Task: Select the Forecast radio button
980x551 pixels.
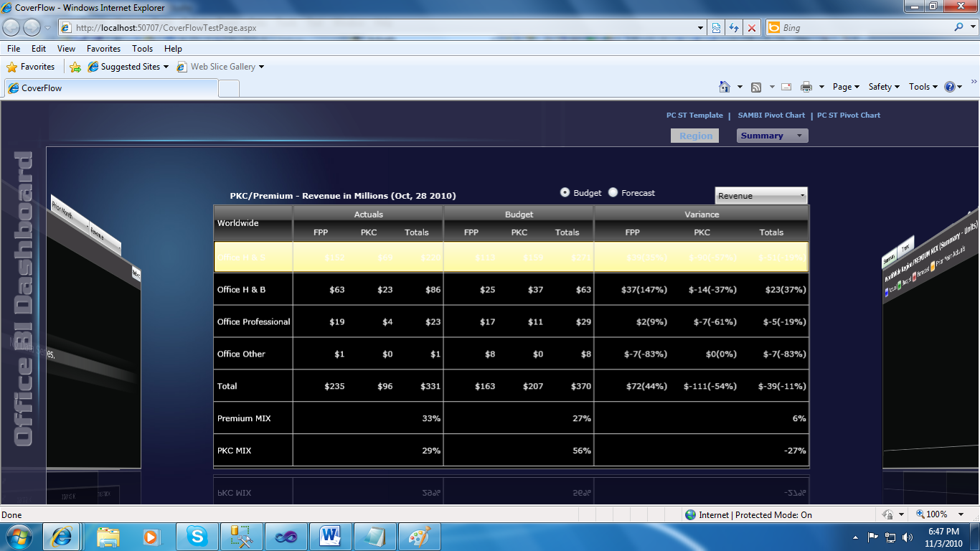Action: tap(613, 192)
